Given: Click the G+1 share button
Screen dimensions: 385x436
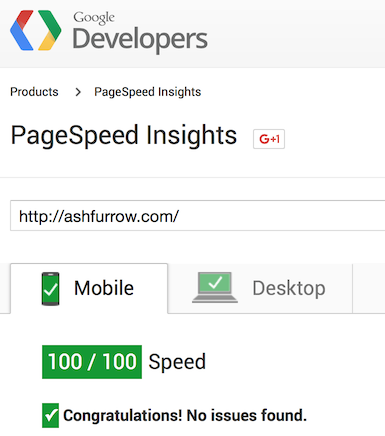Looking at the screenshot, I should 269,139.
